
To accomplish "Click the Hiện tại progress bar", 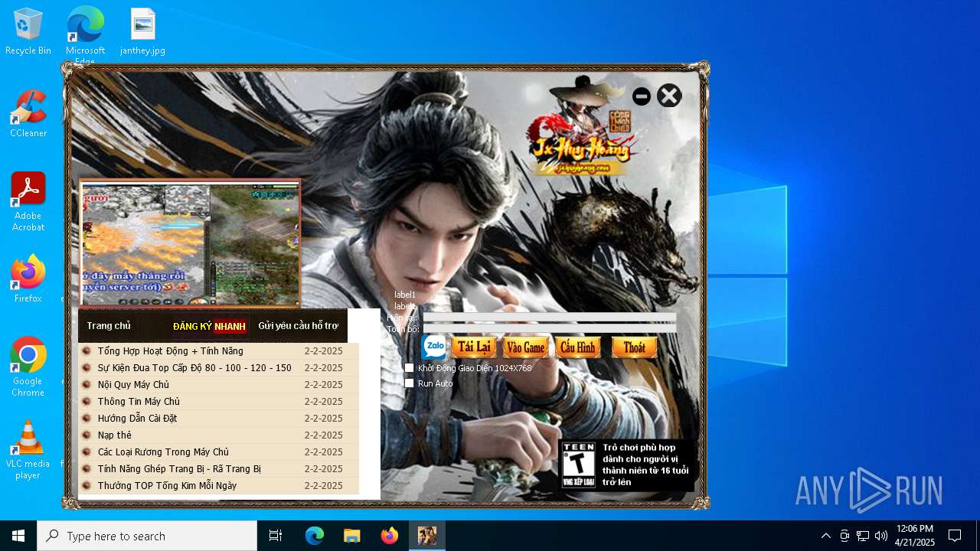I will click(549, 317).
